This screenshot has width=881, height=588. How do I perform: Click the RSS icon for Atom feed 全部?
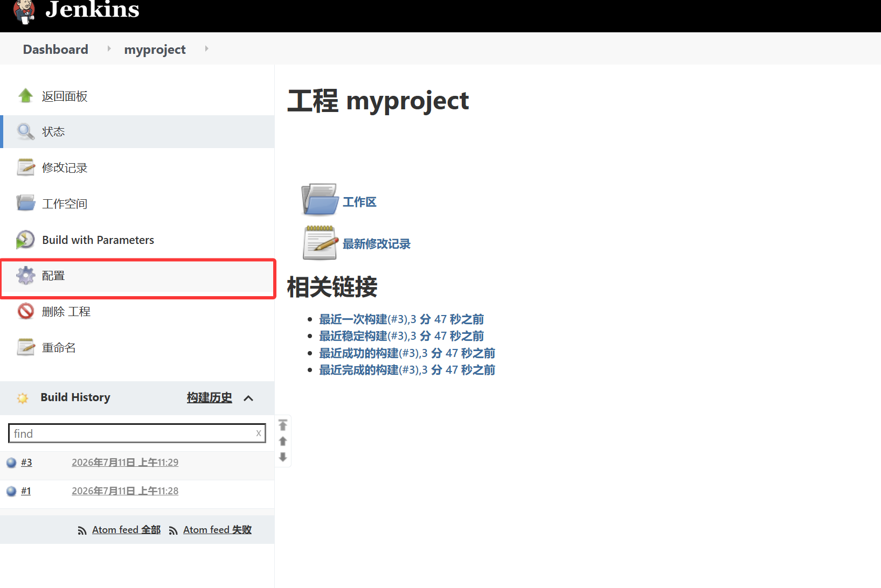pyautogui.click(x=82, y=531)
